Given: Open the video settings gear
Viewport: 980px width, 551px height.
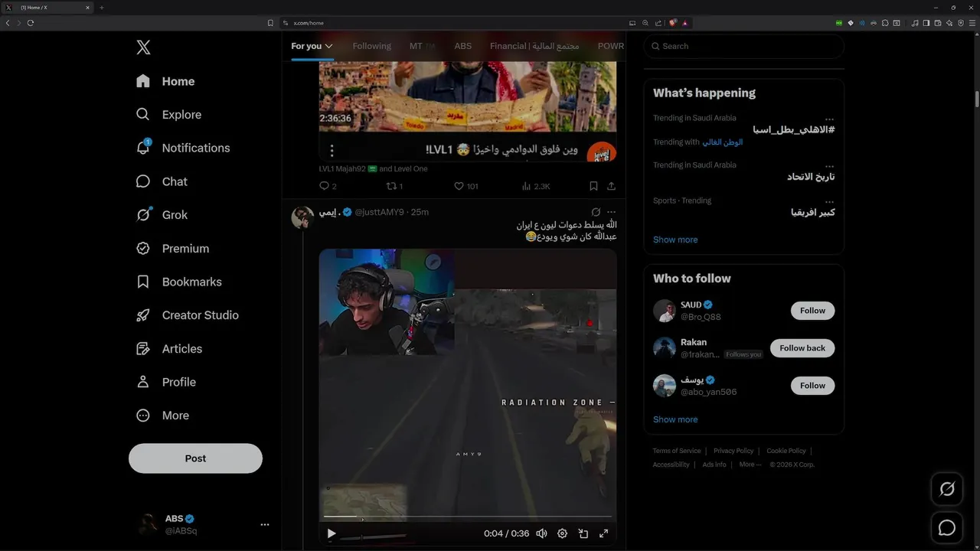Looking at the screenshot, I should (x=562, y=533).
